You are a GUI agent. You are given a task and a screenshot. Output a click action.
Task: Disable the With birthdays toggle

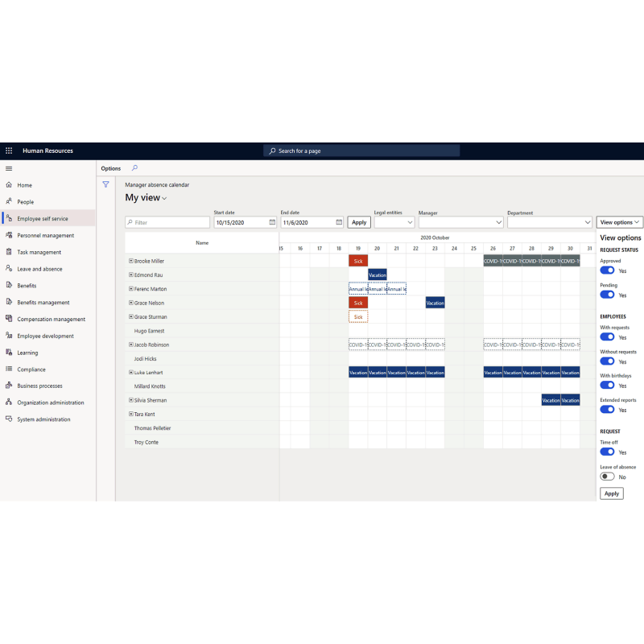tap(607, 385)
